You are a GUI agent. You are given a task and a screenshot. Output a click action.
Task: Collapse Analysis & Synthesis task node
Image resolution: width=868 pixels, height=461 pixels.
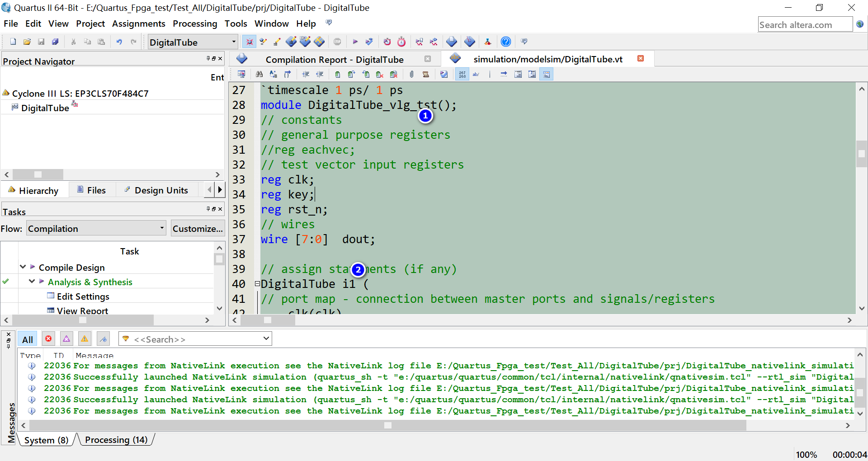pyautogui.click(x=32, y=282)
